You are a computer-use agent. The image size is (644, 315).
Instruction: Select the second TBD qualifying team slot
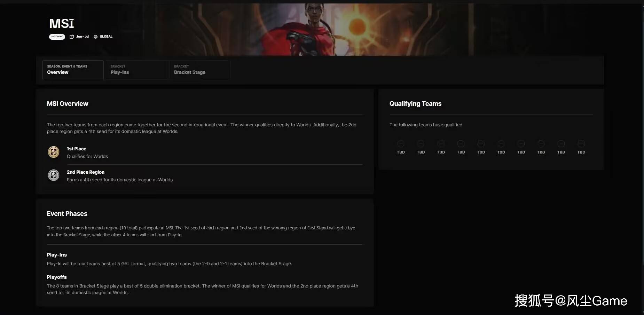coord(421,147)
